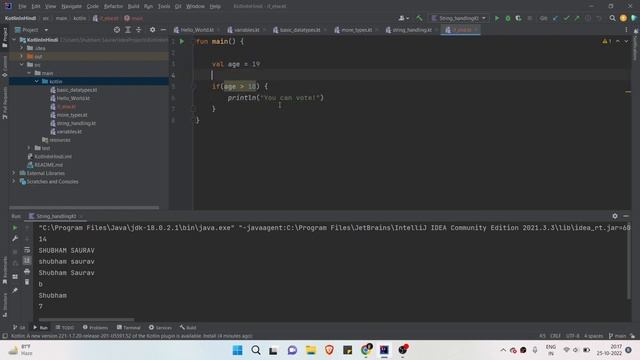Image resolution: width=640 pixels, height=360 pixels.
Task: Collapse the src folder
Action: point(22,64)
